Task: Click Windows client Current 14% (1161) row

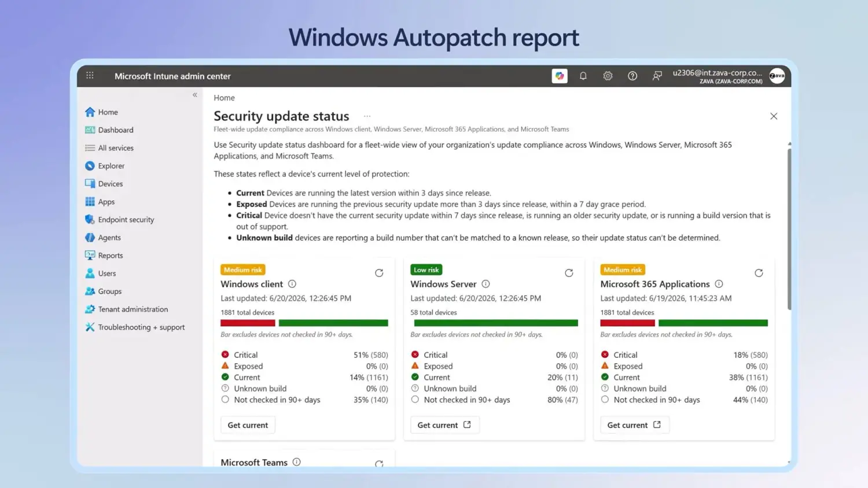Action: [x=304, y=378]
